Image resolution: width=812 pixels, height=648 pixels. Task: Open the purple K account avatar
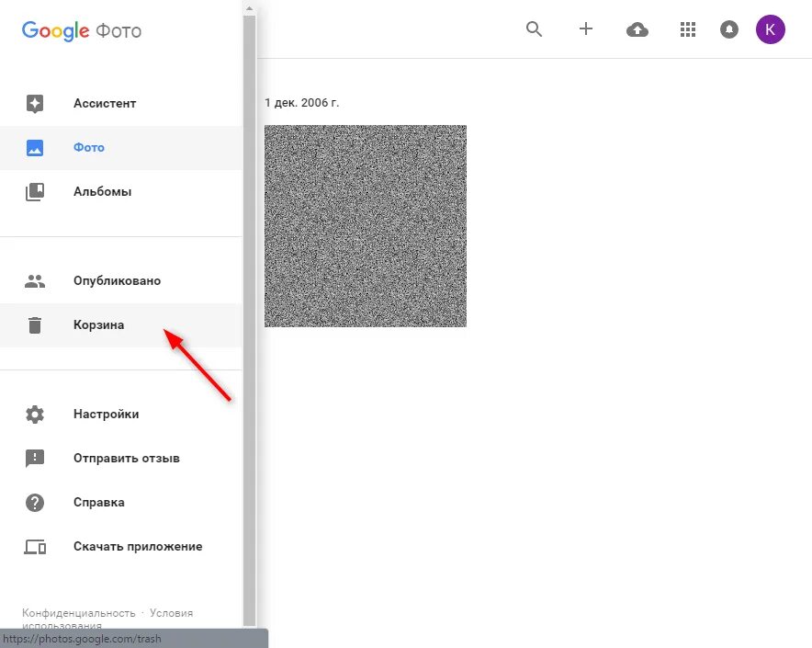coord(770,29)
